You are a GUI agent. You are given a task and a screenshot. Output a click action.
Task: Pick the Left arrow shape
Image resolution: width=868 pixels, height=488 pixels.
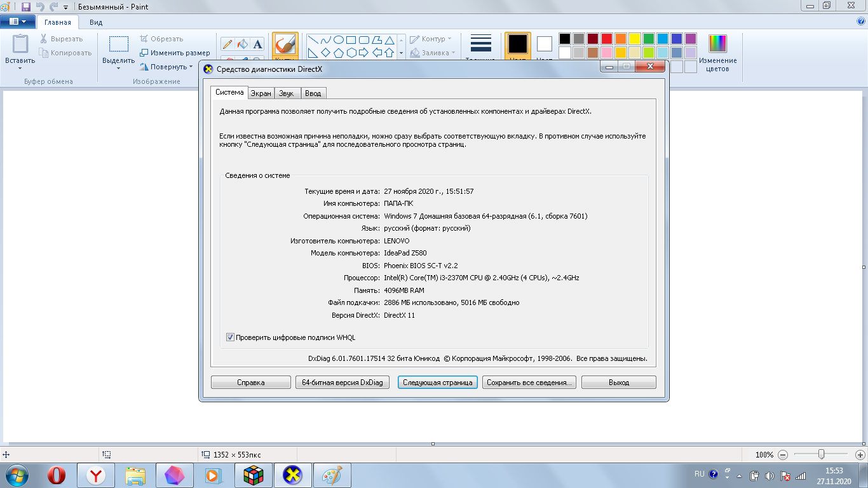click(x=376, y=52)
